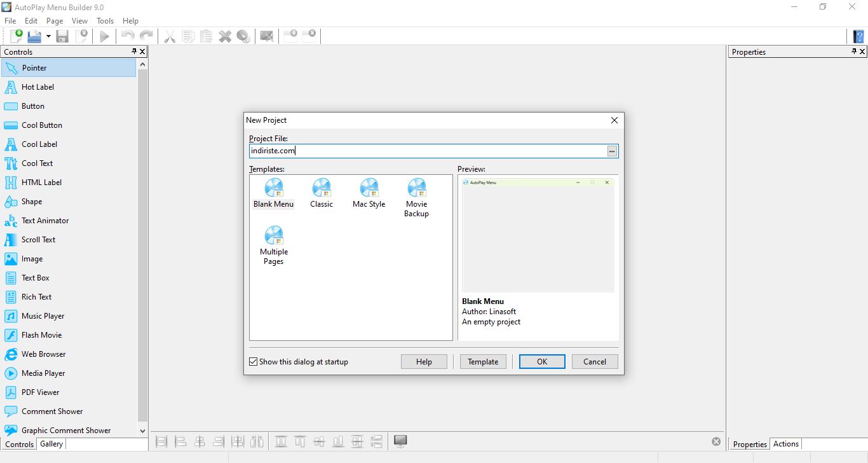Click the blue Help question mark icon
Viewport: 868px width, 463px height.
point(858,36)
